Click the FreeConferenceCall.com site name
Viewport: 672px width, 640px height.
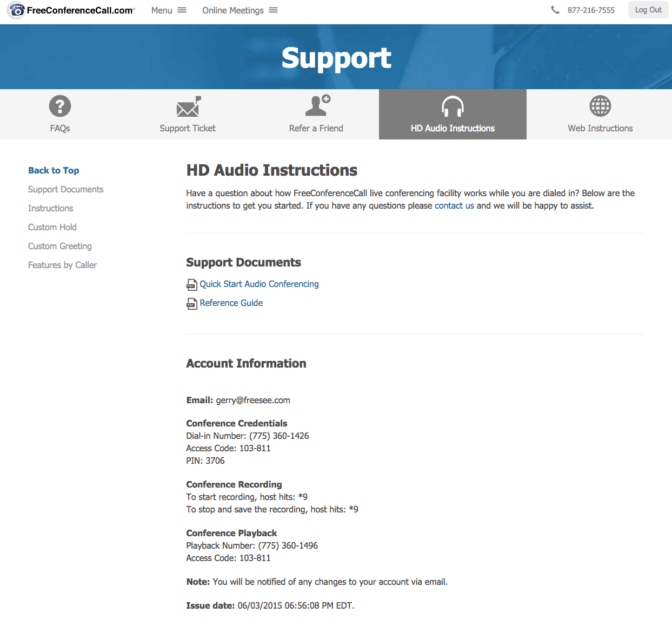[81, 10]
